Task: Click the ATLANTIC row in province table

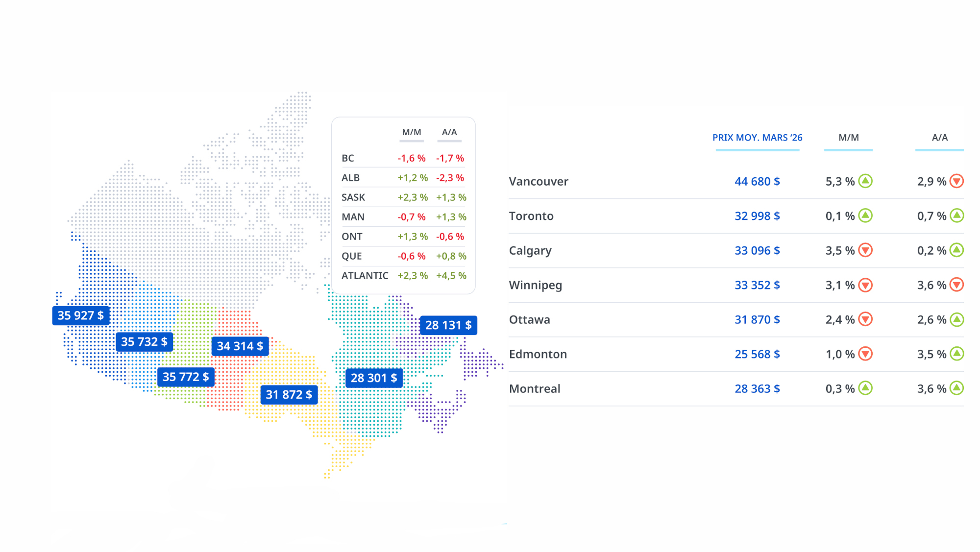Action: click(x=403, y=276)
